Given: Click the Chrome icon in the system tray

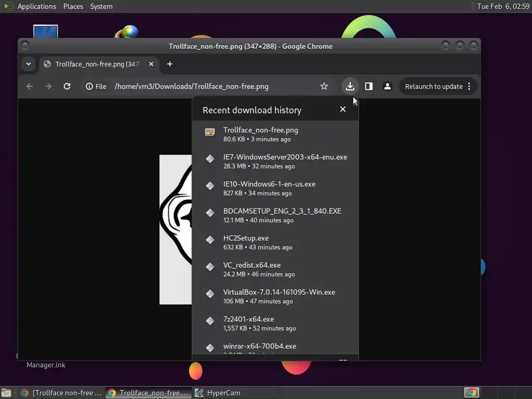Looking at the screenshot, I should (x=472, y=393).
